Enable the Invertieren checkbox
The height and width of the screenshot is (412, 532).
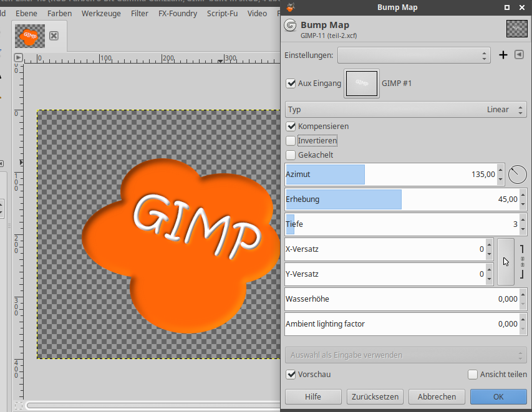click(x=291, y=141)
